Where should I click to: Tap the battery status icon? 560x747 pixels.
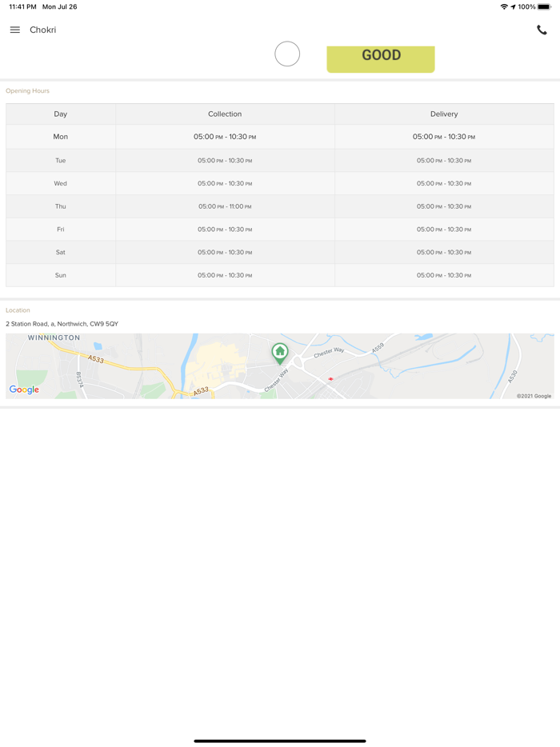tap(545, 7)
